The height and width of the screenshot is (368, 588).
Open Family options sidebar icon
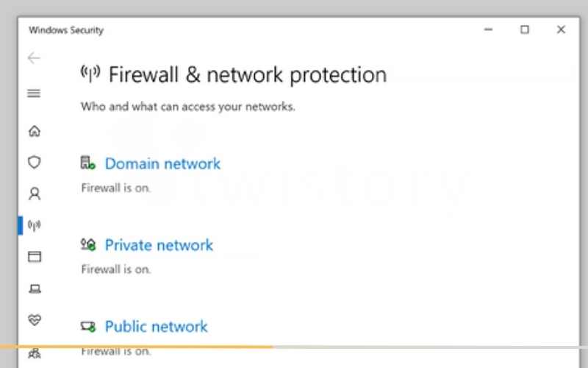pos(35,353)
